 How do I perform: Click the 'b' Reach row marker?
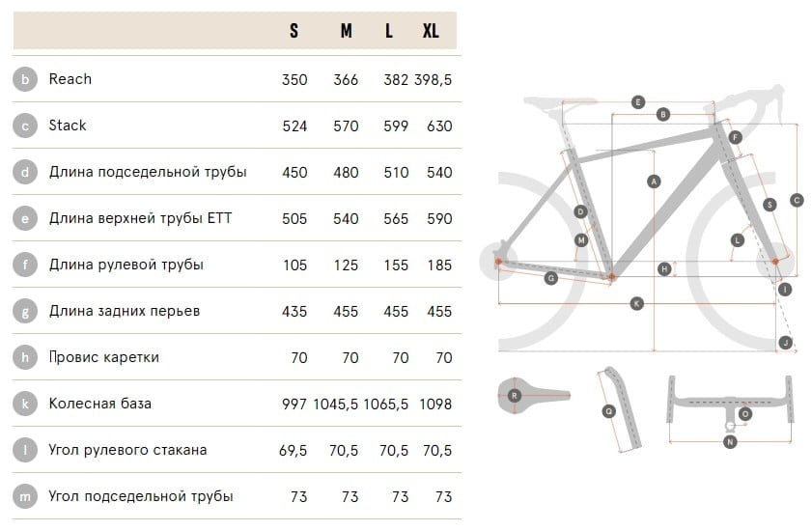(x=25, y=80)
